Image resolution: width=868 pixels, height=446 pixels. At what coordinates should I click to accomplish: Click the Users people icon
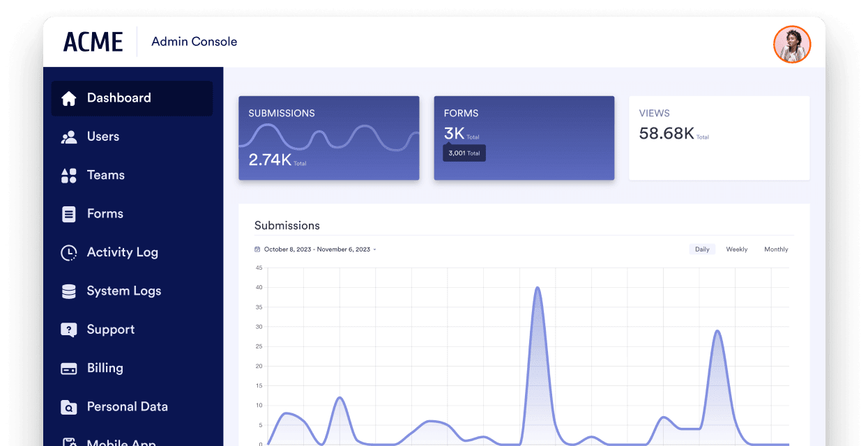coord(68,137)
